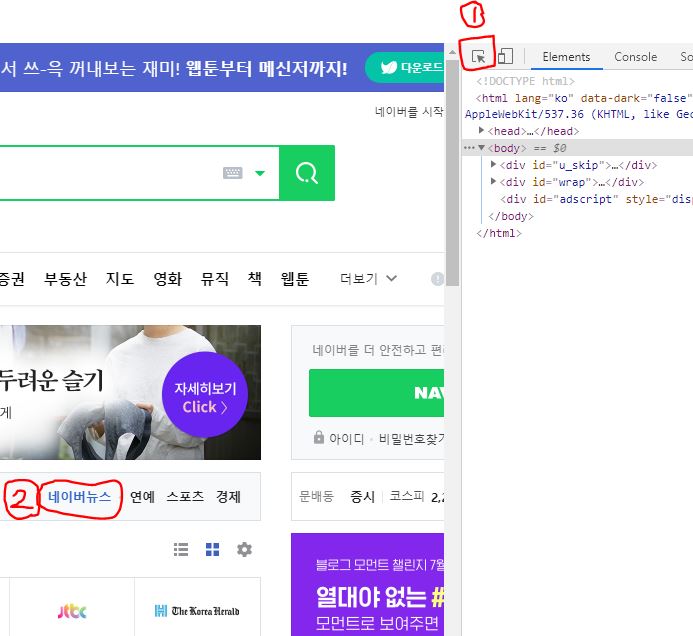Open the 네이버뉴스 link

point(80,497)
